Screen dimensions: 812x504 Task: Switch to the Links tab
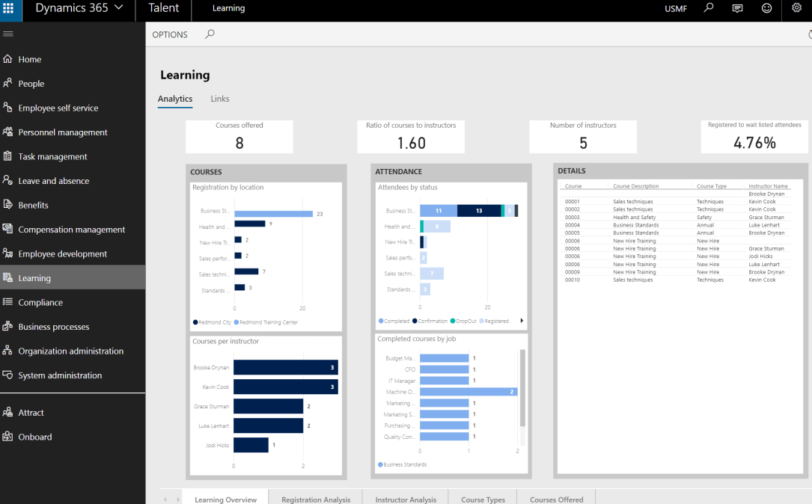[220, 99]
